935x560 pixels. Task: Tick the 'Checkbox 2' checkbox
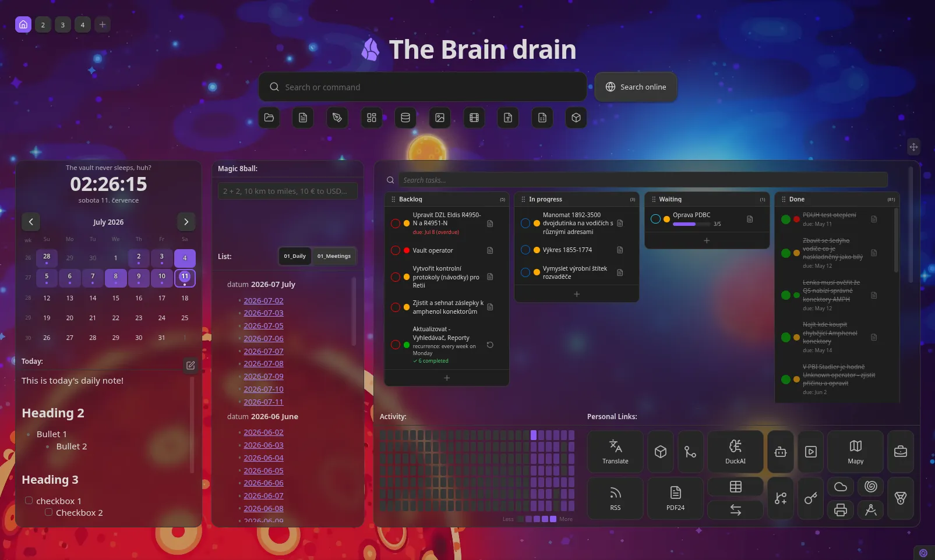(x=49, y=512)
